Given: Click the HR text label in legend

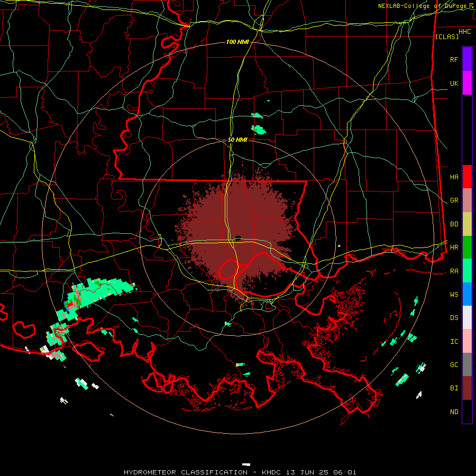Looking at the screenshot, I should tap(454, 248).
